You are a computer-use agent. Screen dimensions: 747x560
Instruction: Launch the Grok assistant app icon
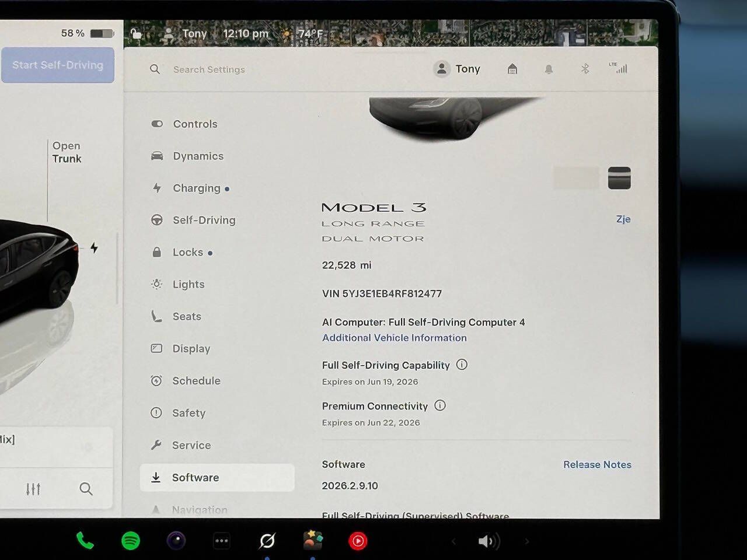click(267, 541)
